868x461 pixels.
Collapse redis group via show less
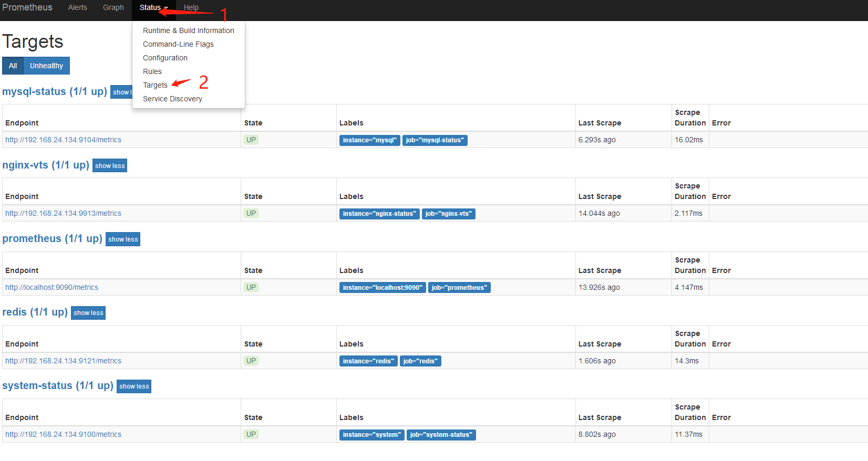[88, 312]
